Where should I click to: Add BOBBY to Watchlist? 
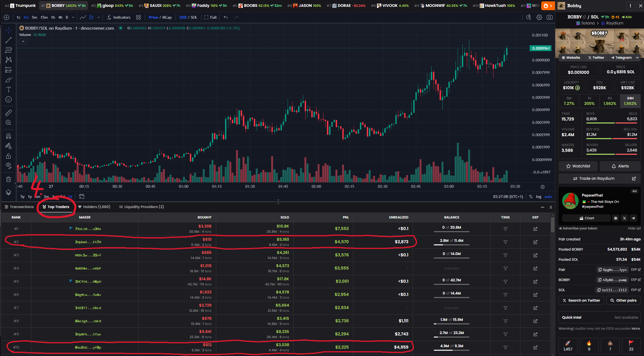578,166
